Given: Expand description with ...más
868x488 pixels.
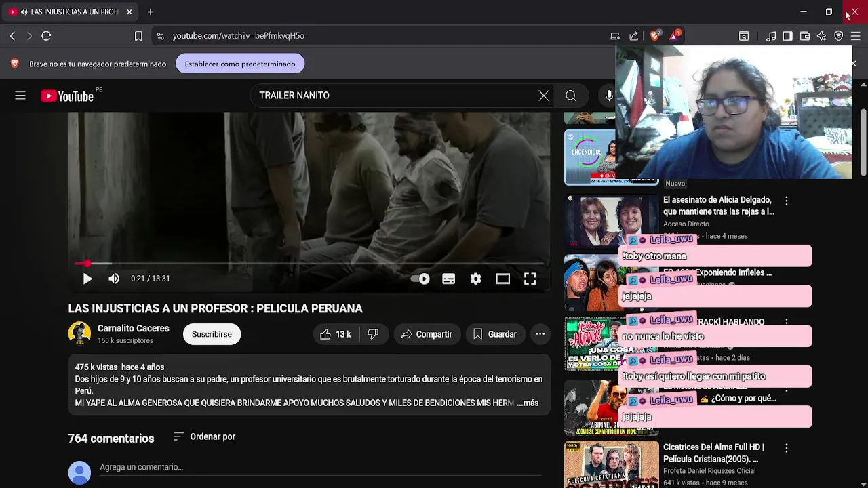Looking at the screenshot, I should click(528, 403).
